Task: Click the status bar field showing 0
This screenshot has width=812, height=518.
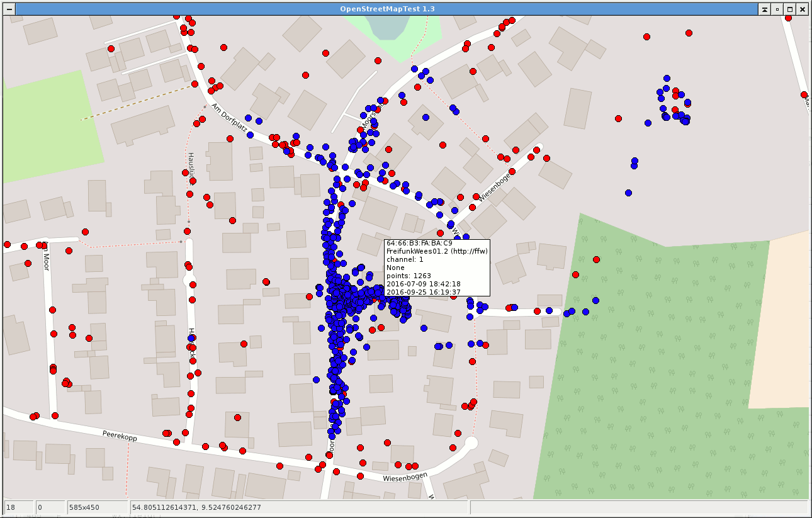Action: [50, 507]
